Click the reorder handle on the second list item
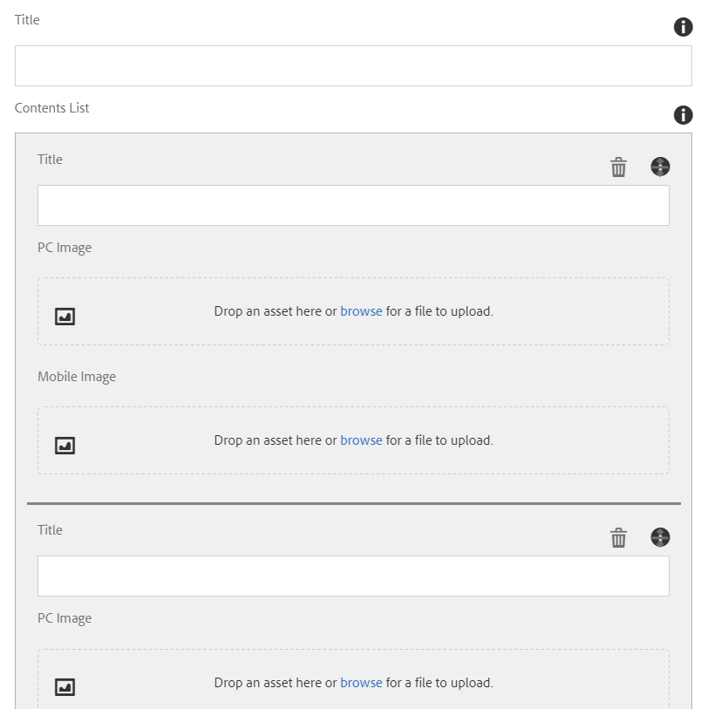728x709 pixels. tap(660, 537)
